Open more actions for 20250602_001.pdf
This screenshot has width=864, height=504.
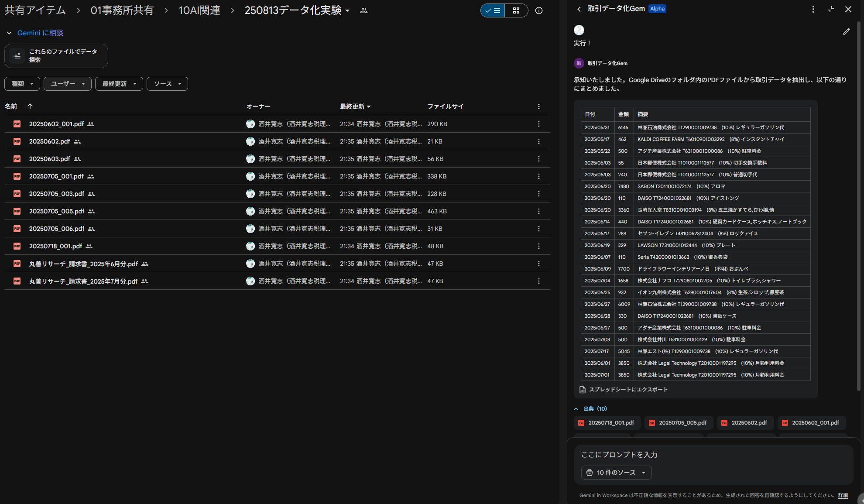[x=539, y=124]
